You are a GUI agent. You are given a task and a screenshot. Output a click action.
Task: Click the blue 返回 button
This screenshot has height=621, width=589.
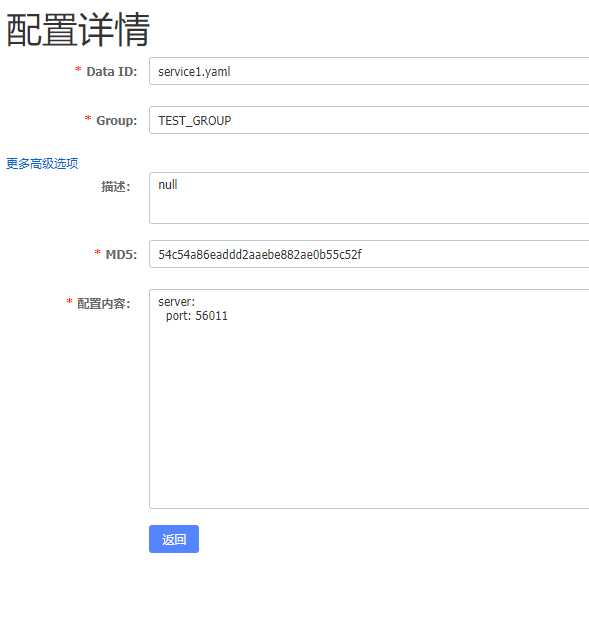coord(174,539)
